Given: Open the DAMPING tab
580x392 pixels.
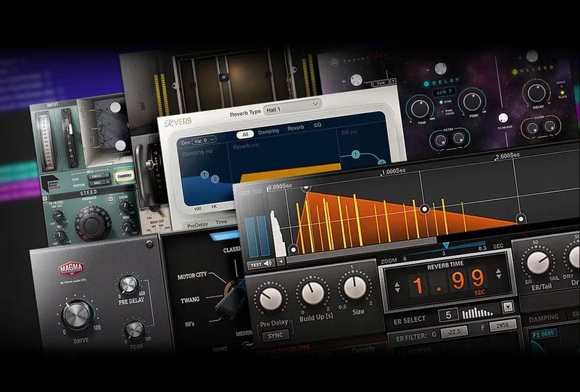Looking at the screenshot, I should pos(543,318).
